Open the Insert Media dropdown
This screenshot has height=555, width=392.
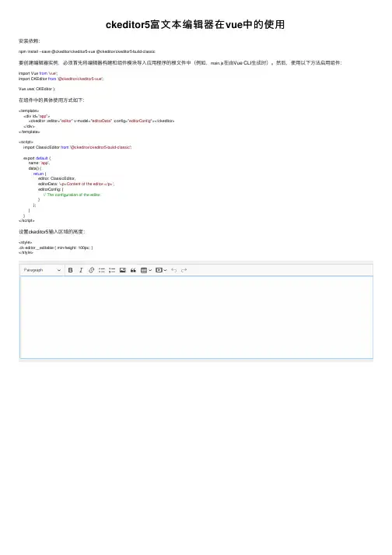point(161,270)
